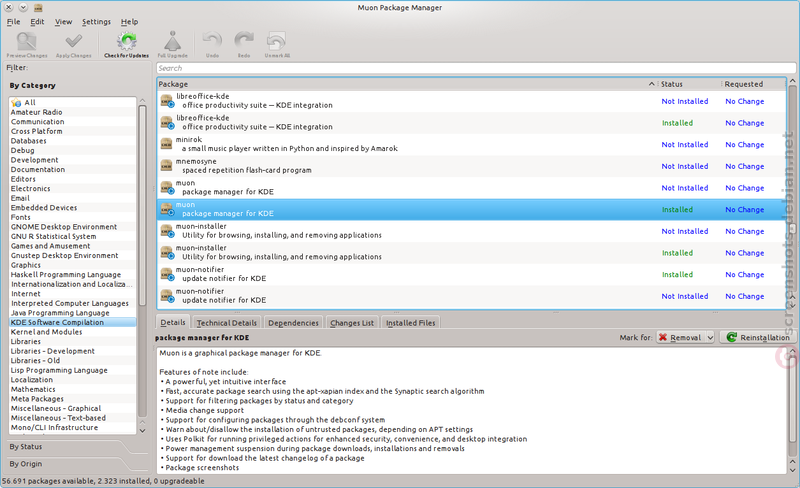Click the Full Upgrade toolbar icon
Image resolution: width=800 pixels, height=488 pixels.
(x=172, y=41)
